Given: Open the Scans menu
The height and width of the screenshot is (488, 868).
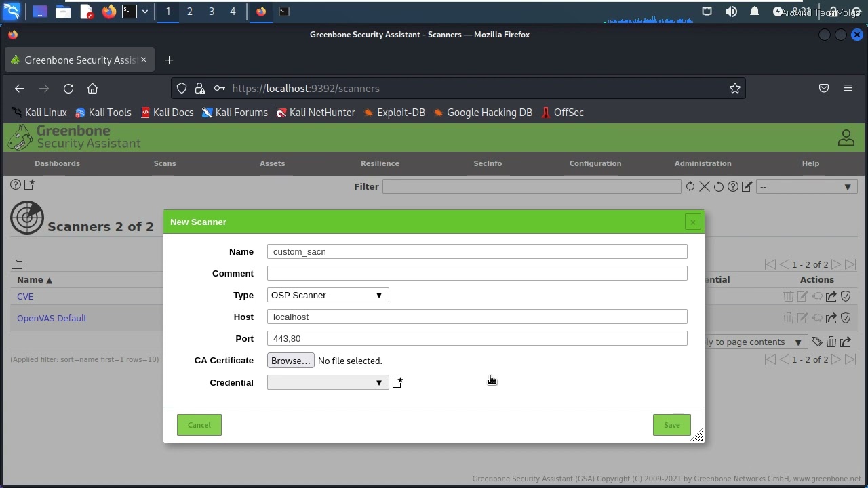Looking at the screenshot, I should pos(165,163).
